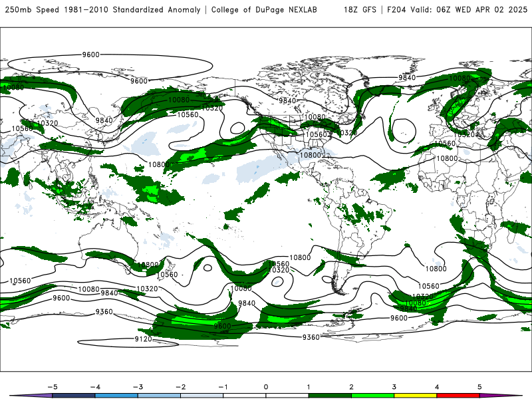532x399 pixels.
Task: Click the '-3' color bar label
Action: [x=138, y=387]
